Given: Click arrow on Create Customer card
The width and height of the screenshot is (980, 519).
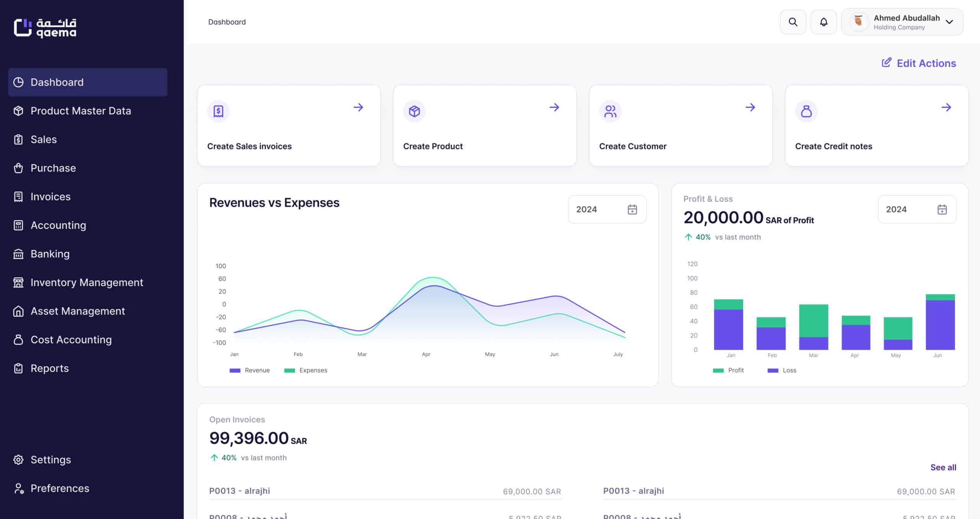Looking at the screenshot, I should point(750,107).
